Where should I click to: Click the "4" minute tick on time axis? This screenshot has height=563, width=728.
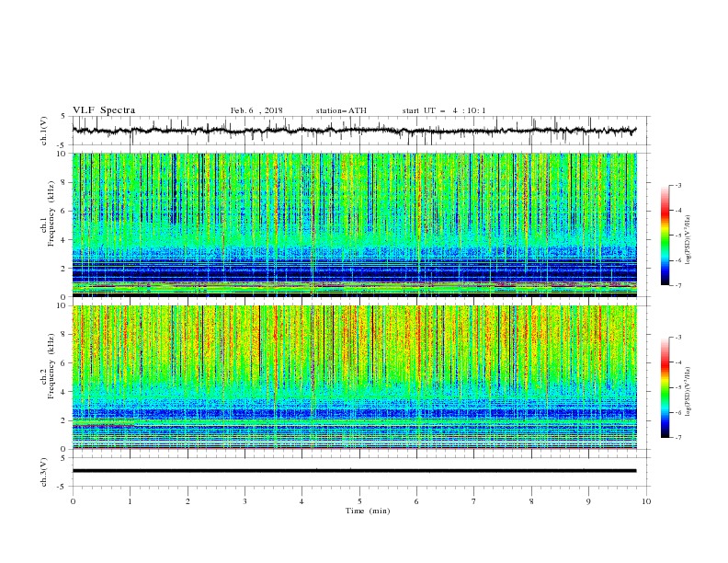click(301, 501)
